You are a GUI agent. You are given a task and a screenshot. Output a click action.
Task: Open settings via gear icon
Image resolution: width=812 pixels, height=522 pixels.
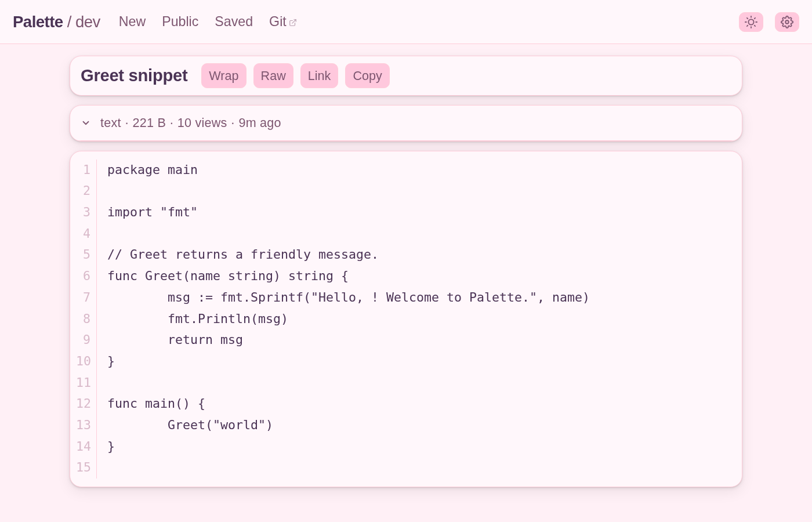tap(787, 22)
